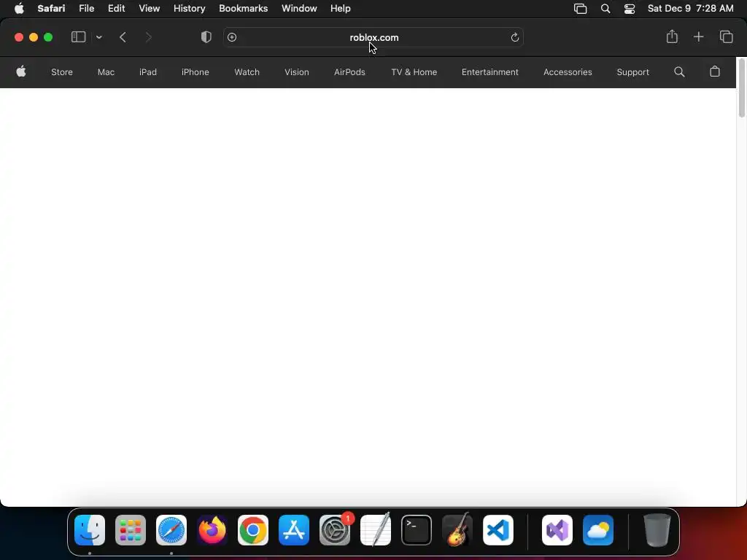The width and height of the screenshot is (747, 560).
Task: Open the Weather app from the Dock
Action: coord(598,530)
